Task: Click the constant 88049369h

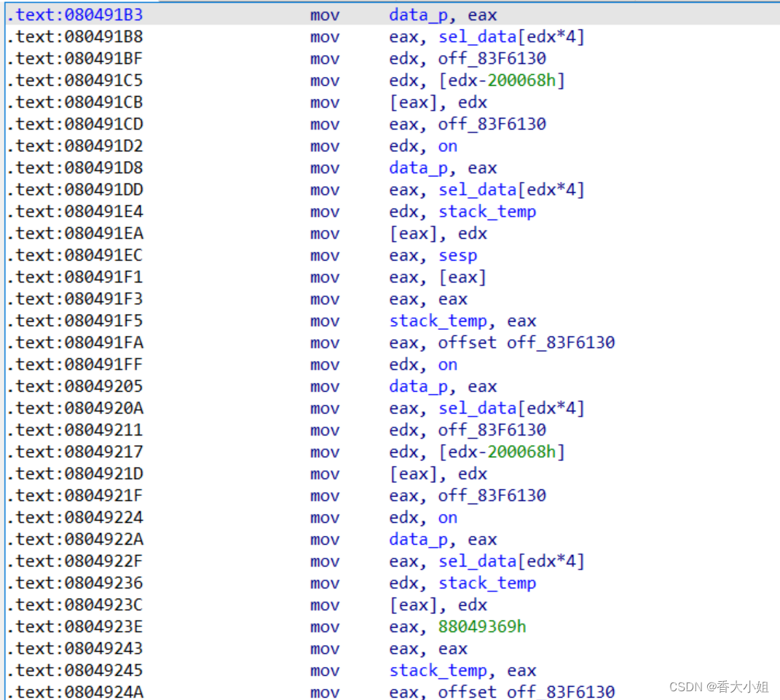Action: coord(482,627)
